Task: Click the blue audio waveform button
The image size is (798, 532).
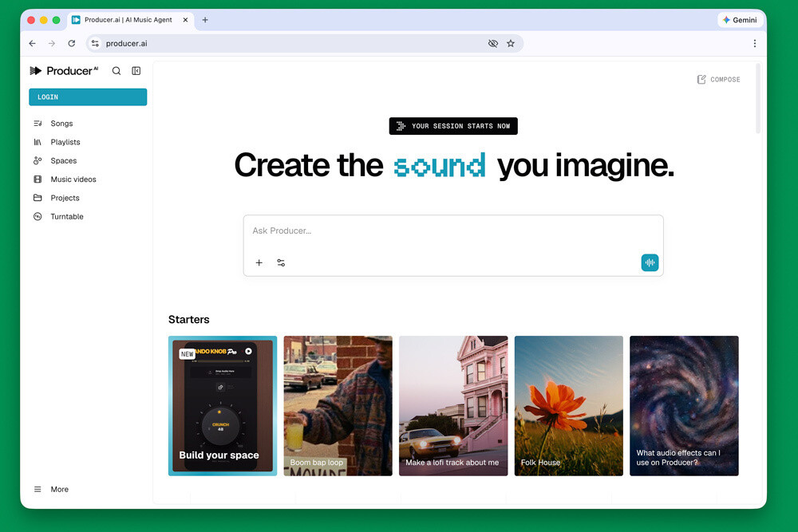Action: point(650,262)
